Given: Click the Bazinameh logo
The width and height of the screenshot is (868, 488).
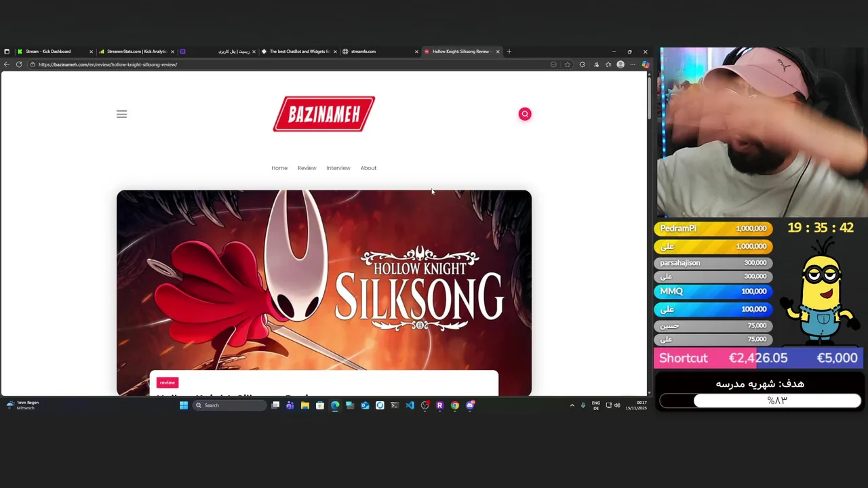Looking at the screenshot, I should 323,114.
